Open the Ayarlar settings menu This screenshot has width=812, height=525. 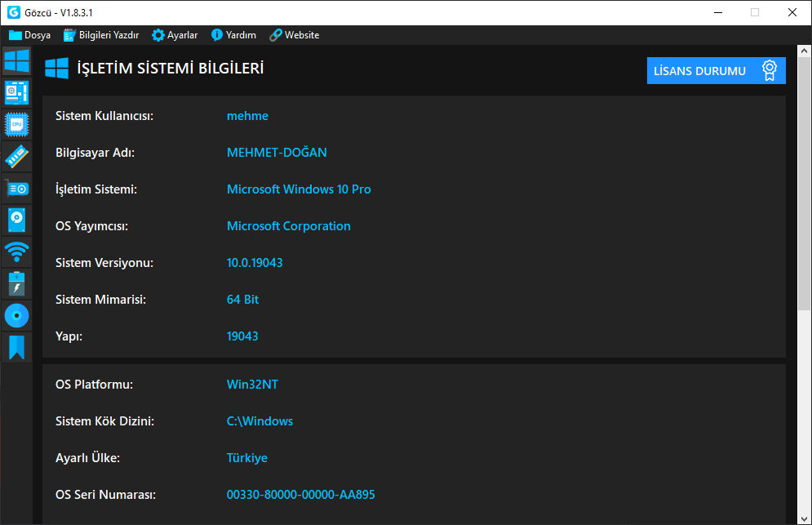[175, 35]
